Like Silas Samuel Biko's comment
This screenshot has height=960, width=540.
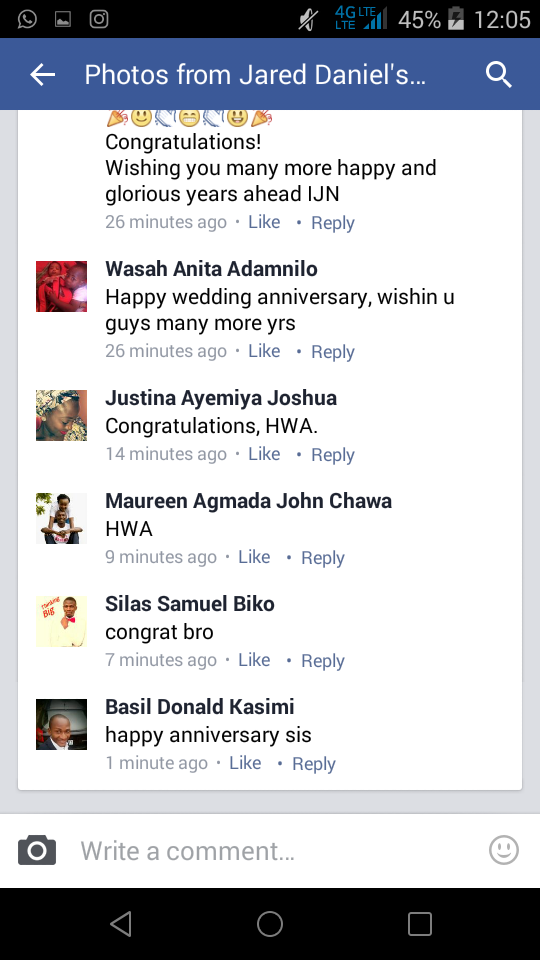[254, 660]
